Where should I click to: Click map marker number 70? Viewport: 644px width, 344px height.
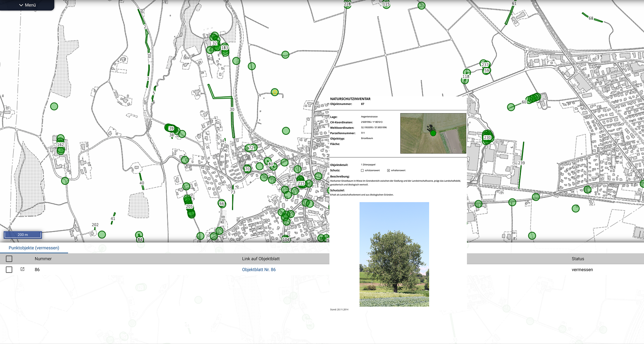[247, 169]
